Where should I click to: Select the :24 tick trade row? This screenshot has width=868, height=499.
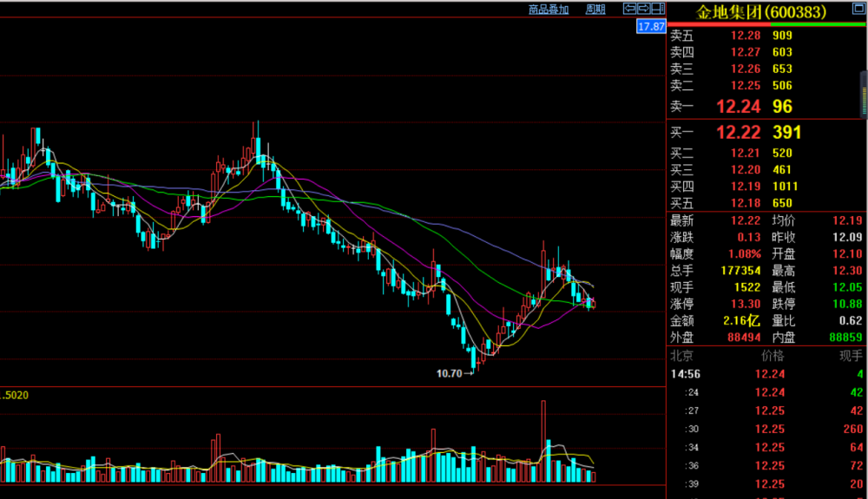pos(766,392)
